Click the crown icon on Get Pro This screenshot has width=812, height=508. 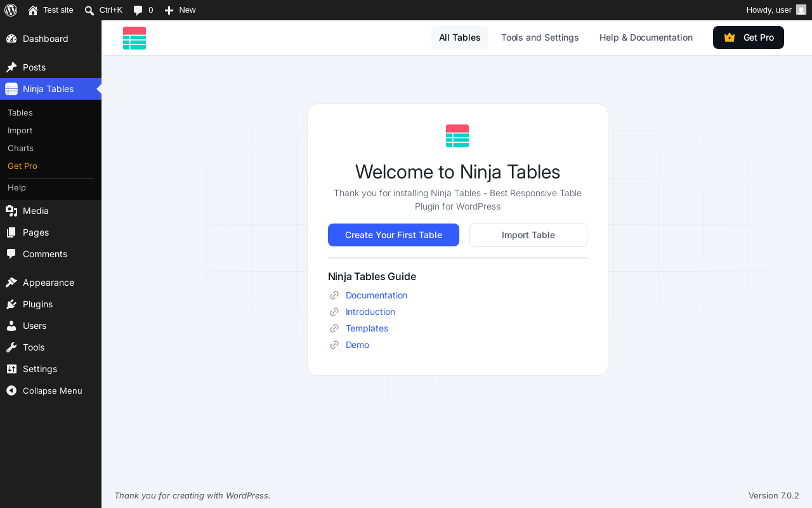point(730,37)
